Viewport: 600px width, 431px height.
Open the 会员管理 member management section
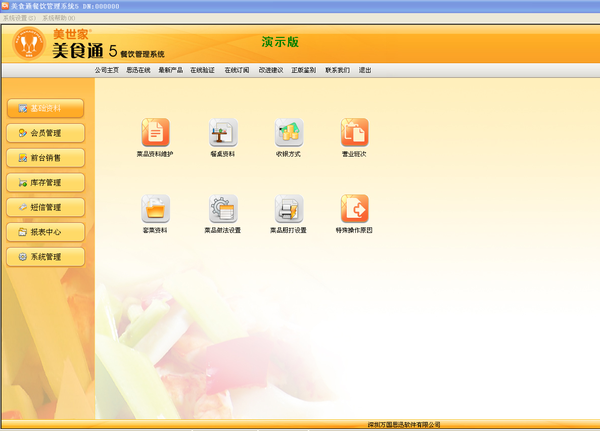(x=45, y=133)
